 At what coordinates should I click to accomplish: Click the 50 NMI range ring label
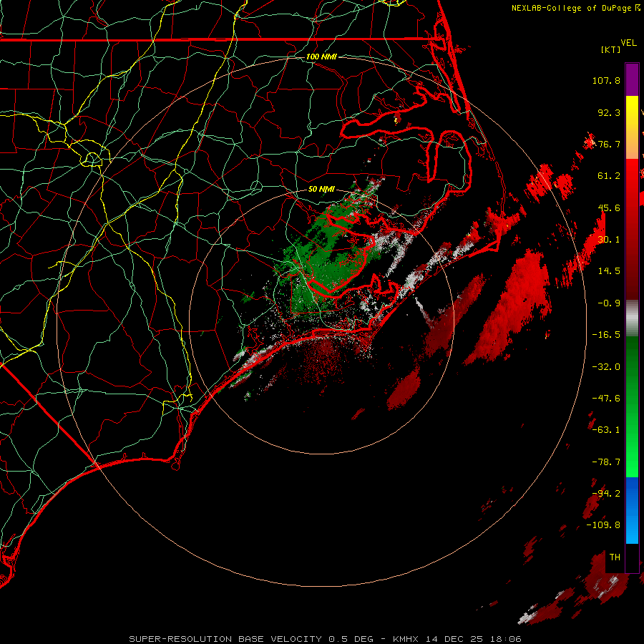321,190
